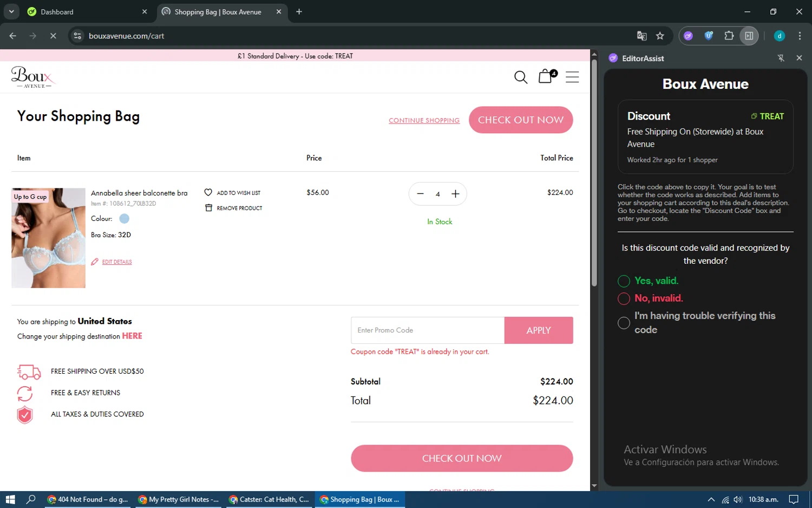This screenshot has height=508, width=812.
Task: Copy the TREAT discount code
Action: pyautogui.click(x=767, y=116)
